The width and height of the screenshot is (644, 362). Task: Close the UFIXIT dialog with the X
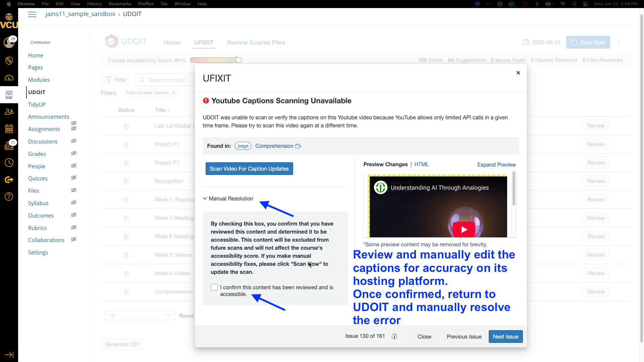tap(518, 73)
